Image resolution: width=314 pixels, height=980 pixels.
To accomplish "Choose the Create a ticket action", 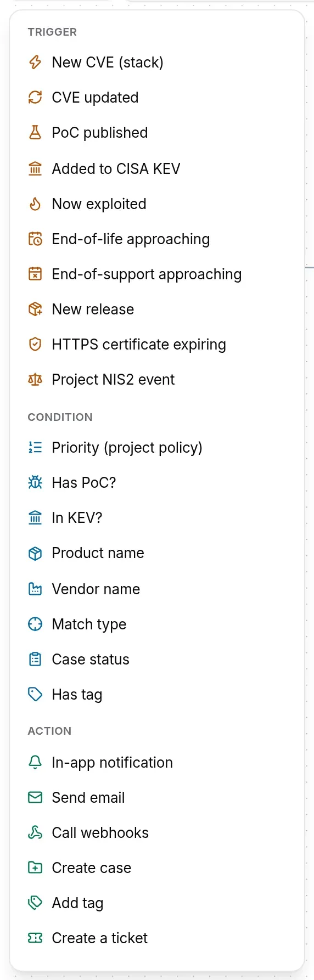I will [x=157, y=938].
